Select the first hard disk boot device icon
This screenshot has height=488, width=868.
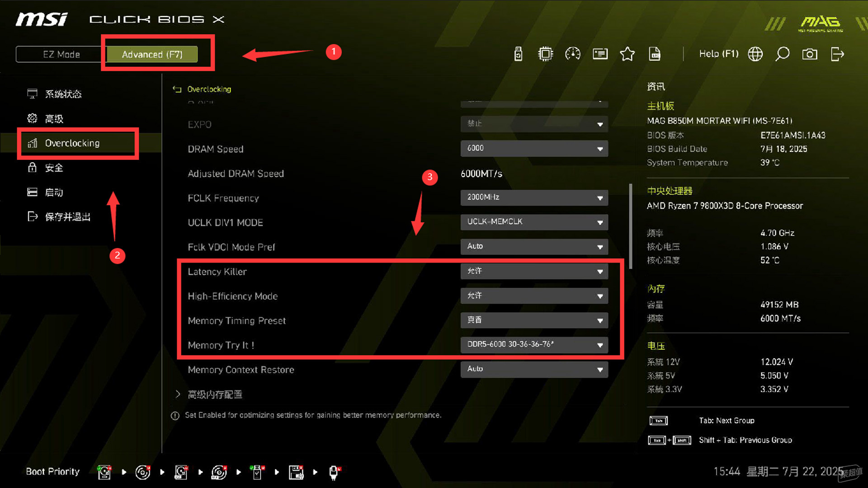[105, 472]
